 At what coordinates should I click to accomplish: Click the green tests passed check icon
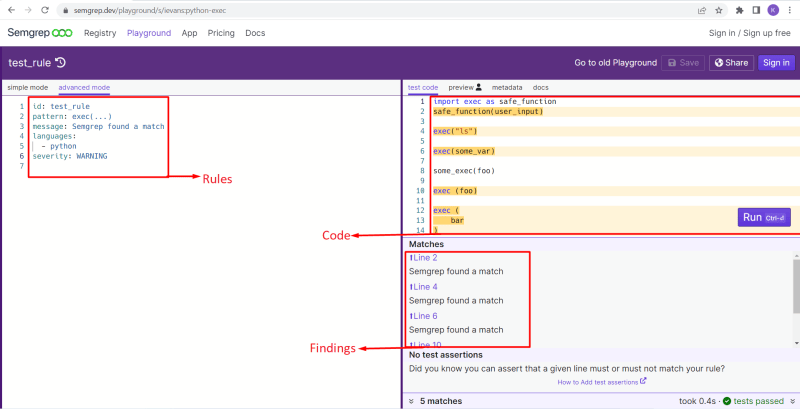click(x=727, y=401)
